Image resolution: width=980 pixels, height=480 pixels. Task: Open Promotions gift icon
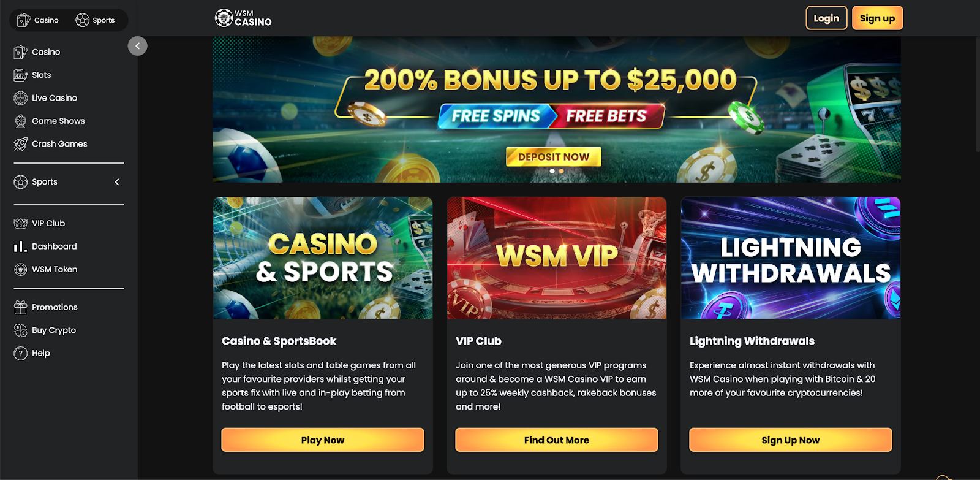pos(20,307)
